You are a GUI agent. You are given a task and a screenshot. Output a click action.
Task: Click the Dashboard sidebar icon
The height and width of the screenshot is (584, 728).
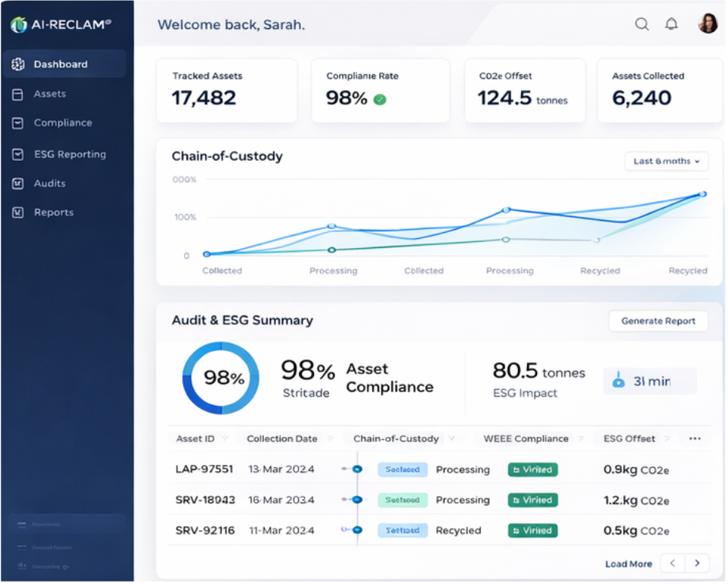(18, 64)
